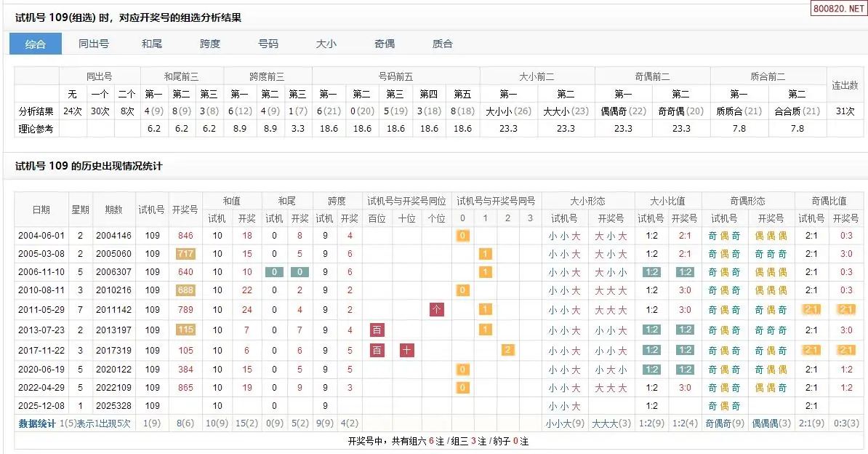Screen dimensions: 868x454
Task: Click the highlighted draw number 717
Action: (x=185, y=255)
